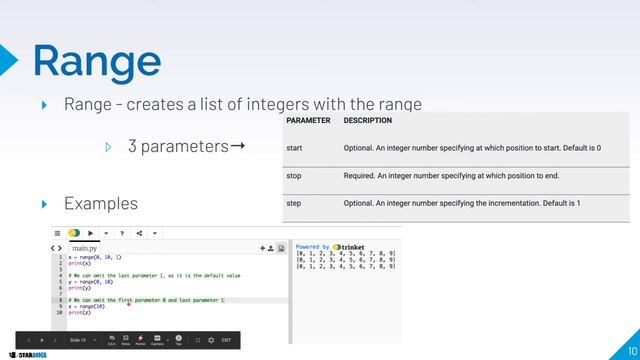Click the print(y) code line

click(80, 288)
